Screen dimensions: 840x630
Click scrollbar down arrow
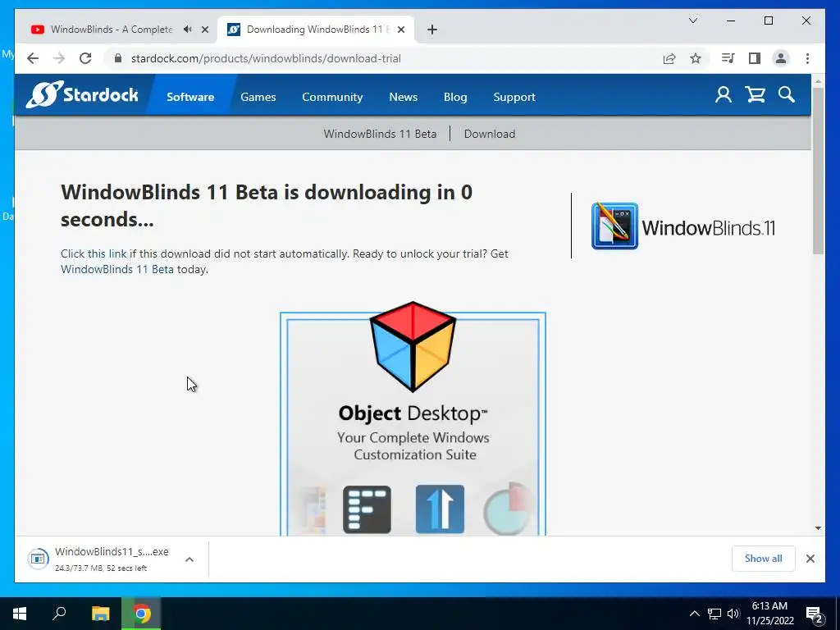(x=818, y=528)
